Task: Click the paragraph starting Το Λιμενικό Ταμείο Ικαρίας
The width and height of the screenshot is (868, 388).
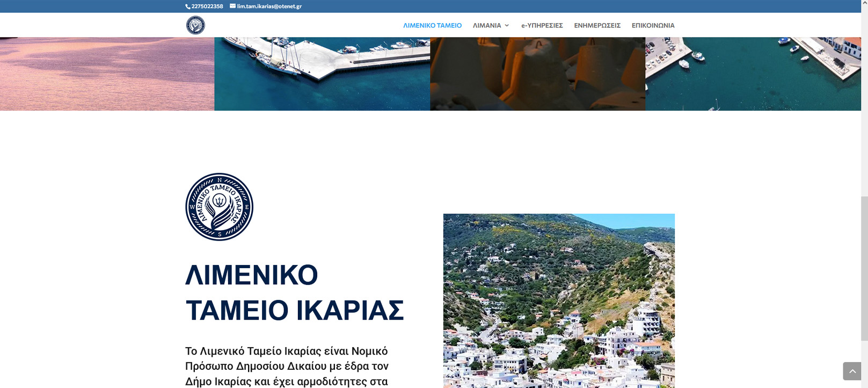Action: (x=287, y=367)
